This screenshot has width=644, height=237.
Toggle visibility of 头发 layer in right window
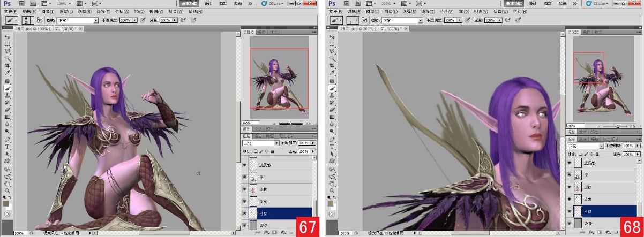570,200
